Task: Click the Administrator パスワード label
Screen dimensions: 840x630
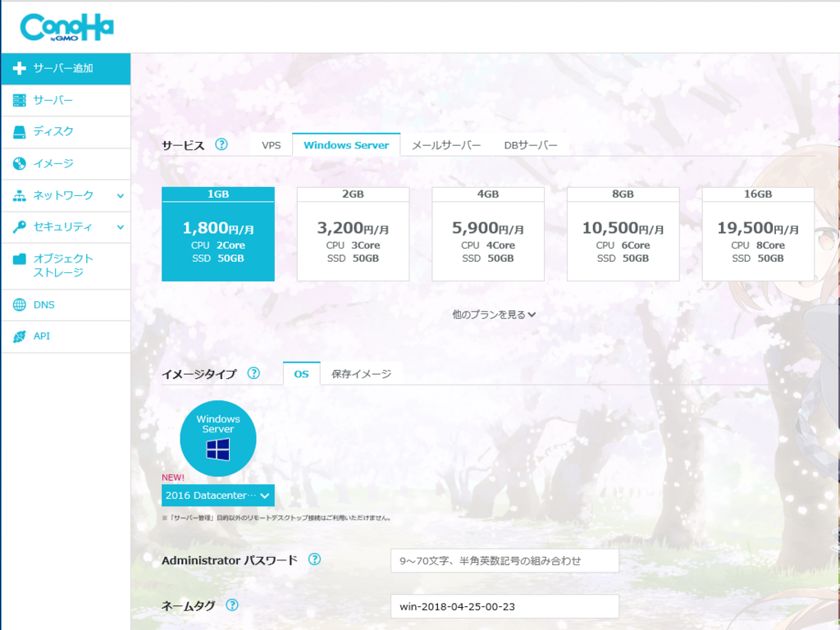Action: coord(230,560)
